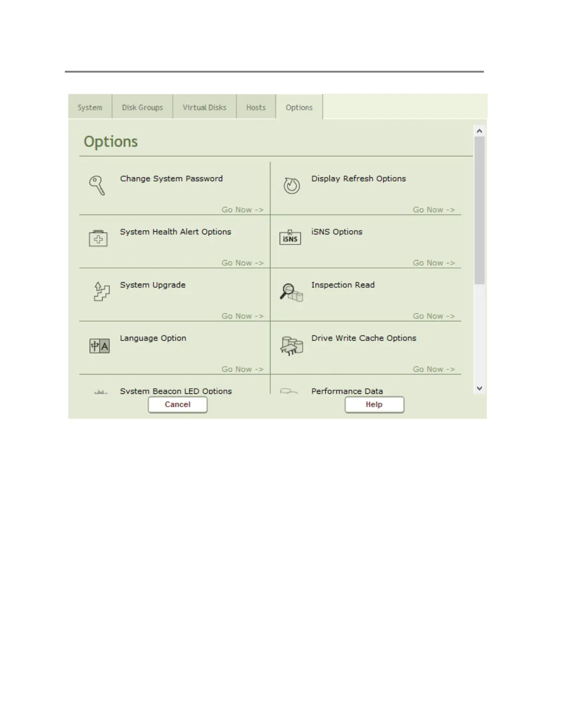The image size is (563, 728).
Task: Click the Language Option label
Action: [x=153, y=338]
